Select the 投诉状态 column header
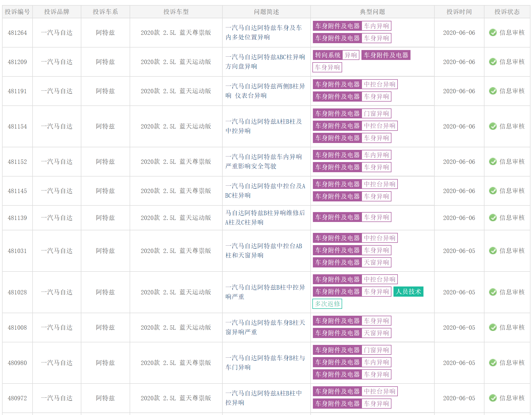This screenshot has height=415, width=532. [x=507, y=12]
